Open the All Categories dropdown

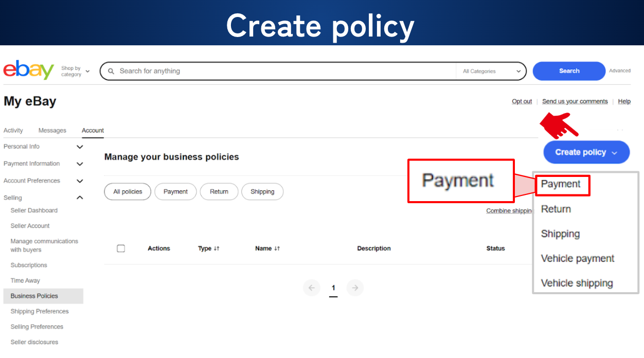pyautogui.click(x=491, y=71)
